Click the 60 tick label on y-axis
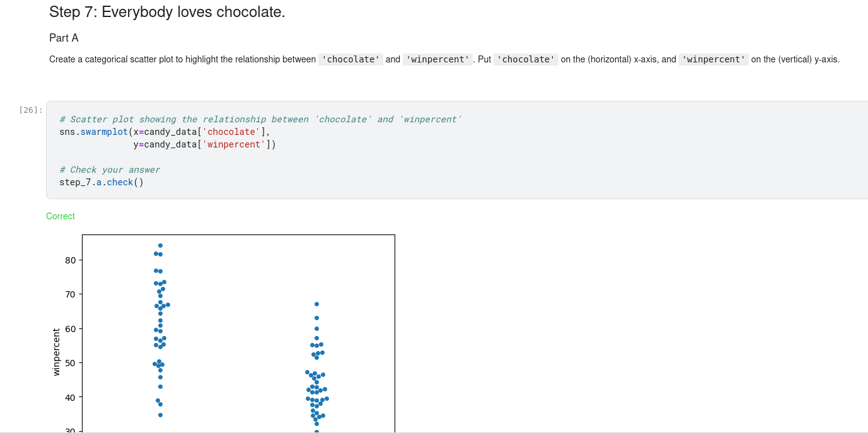 (70, 329)
